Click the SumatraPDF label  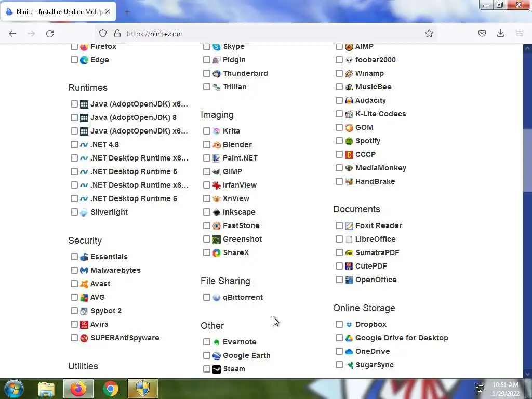click(377, 253)
